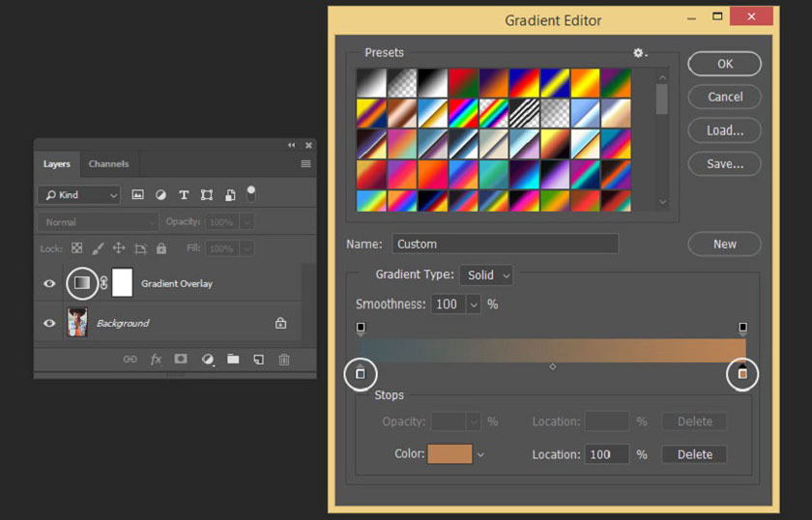Screen dimensions: 812x520
Task: Click the type layer filter icon
Action: coord(184,194)
